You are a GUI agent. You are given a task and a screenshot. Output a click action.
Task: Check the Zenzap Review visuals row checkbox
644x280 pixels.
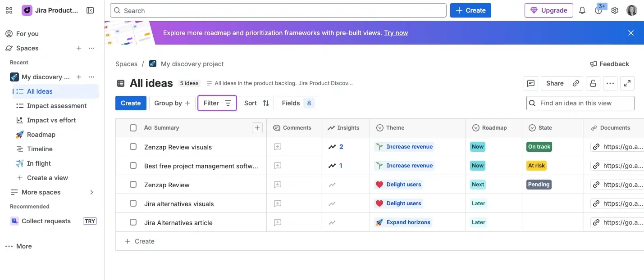[133, 147]
